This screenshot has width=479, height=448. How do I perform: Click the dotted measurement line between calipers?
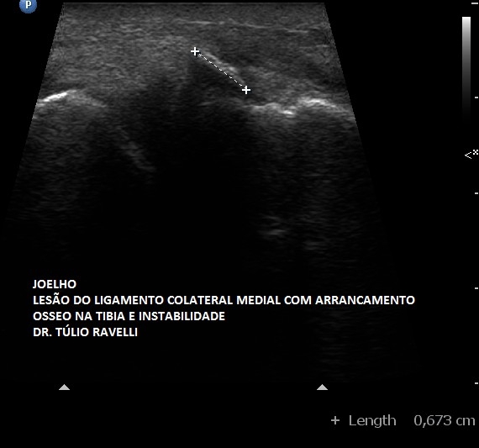coord(220,71)
